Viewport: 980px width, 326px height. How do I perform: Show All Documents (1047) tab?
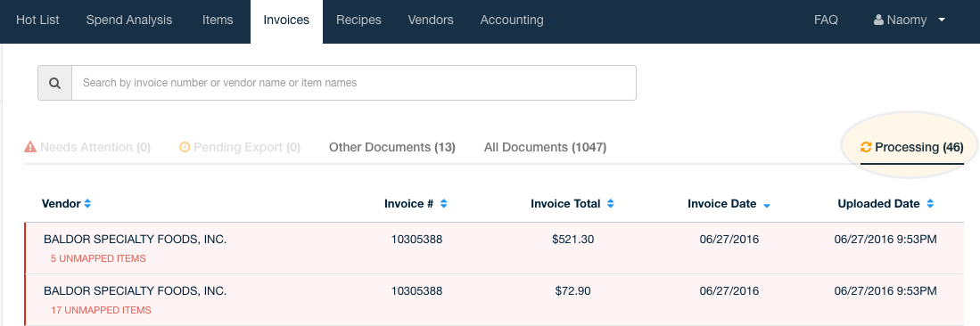(545, 147)
